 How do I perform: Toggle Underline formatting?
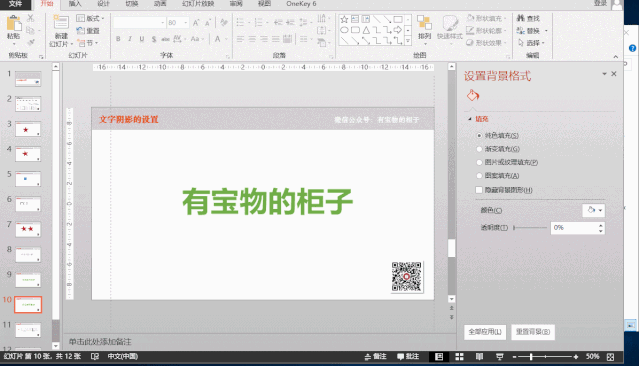pyautogui.click(x=141, y=39)
